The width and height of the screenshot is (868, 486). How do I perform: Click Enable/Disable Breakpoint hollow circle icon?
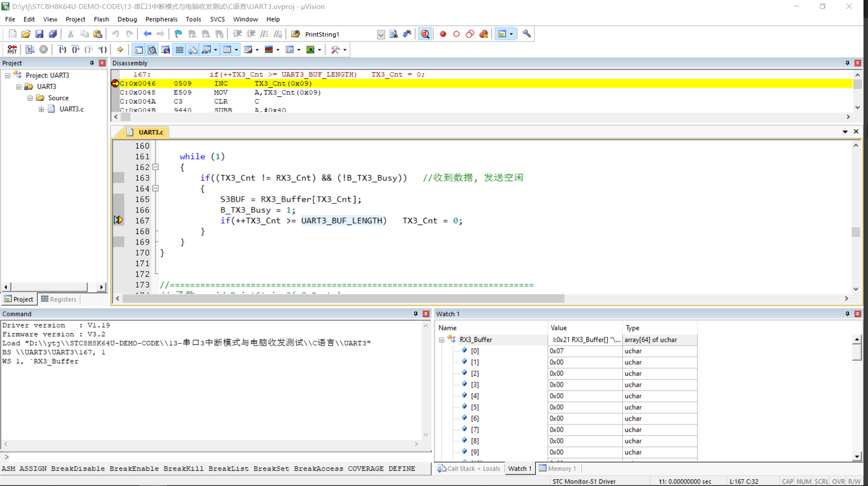coord(456,34)
